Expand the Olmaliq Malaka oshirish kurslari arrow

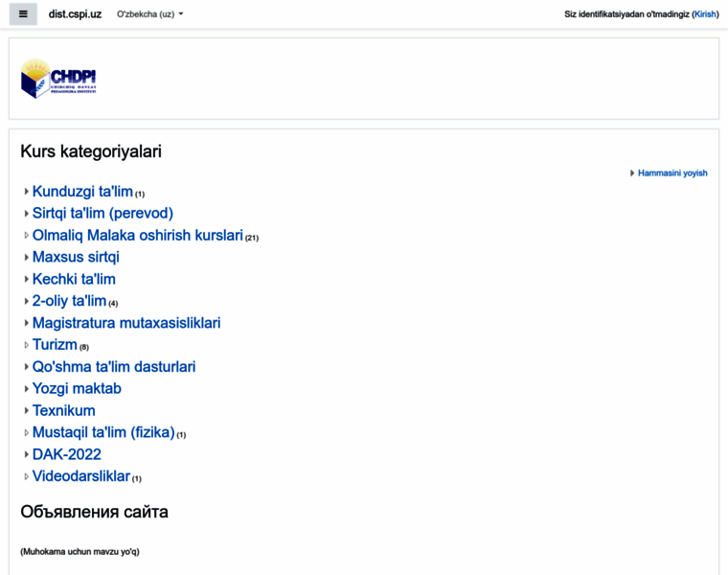(27, 236)
